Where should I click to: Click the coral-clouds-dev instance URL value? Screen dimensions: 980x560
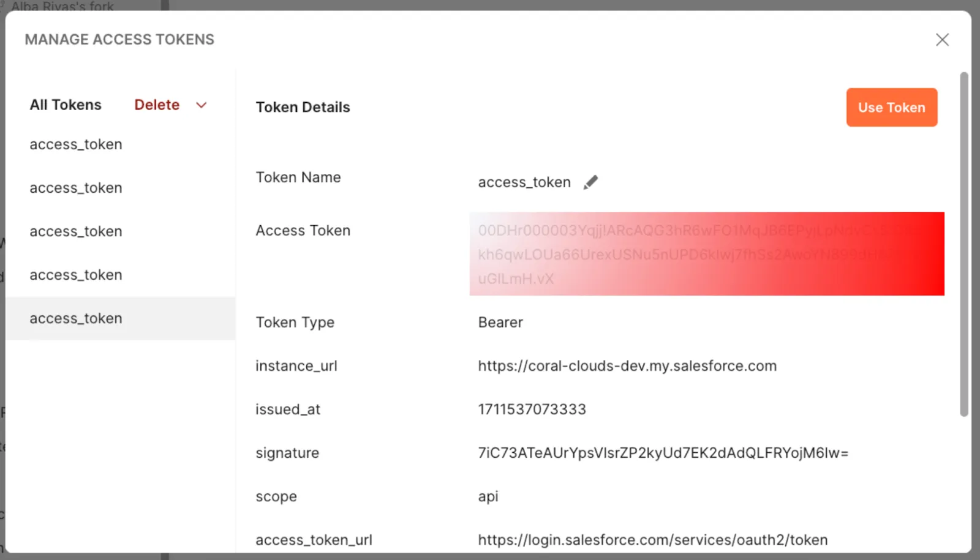point(627,366)
